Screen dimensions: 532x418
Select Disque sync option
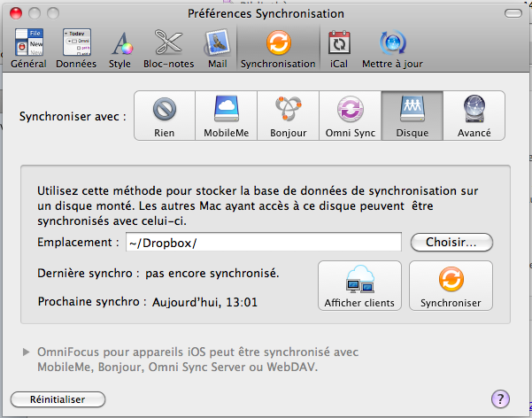point(412,115)
